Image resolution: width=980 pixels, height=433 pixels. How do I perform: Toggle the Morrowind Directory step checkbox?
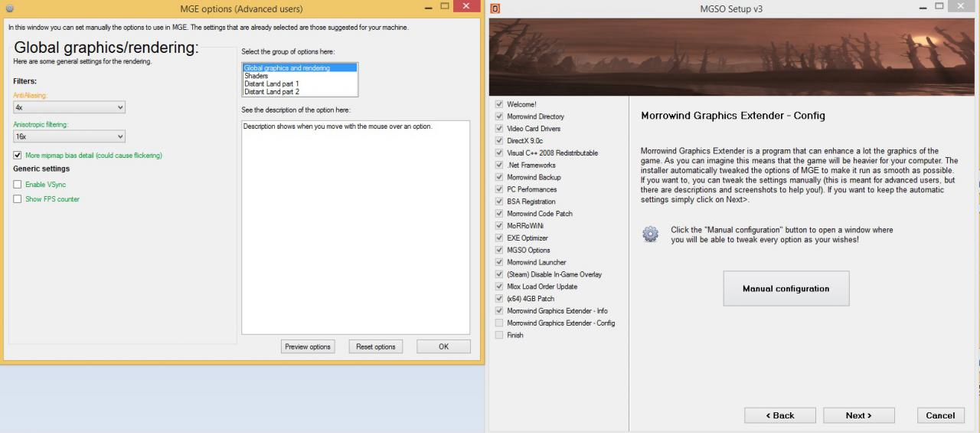499,116
